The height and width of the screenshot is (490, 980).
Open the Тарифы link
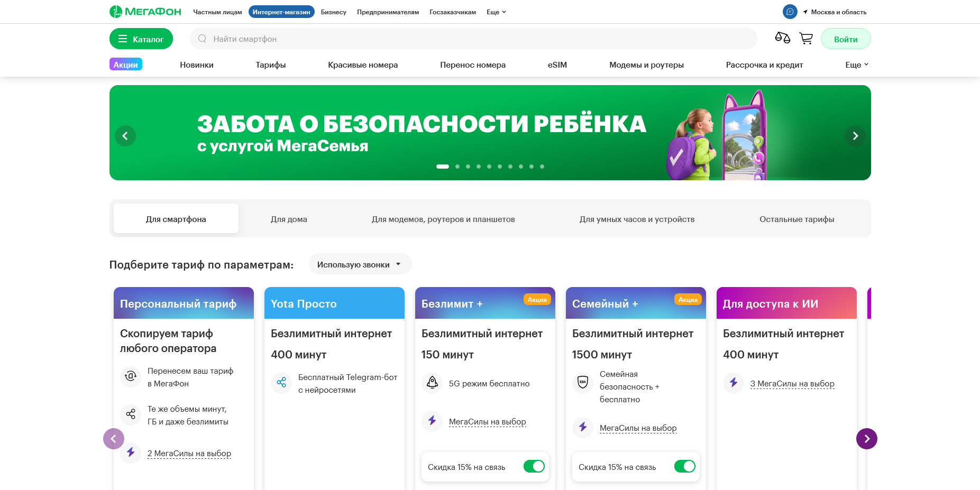pos(271,64)
